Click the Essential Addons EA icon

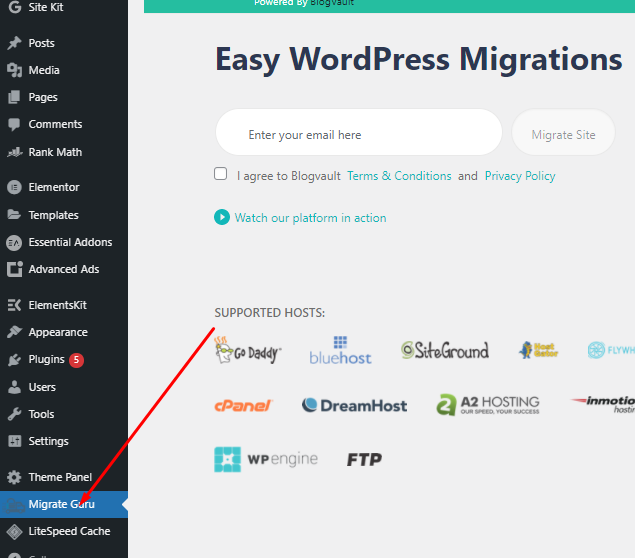14,243
